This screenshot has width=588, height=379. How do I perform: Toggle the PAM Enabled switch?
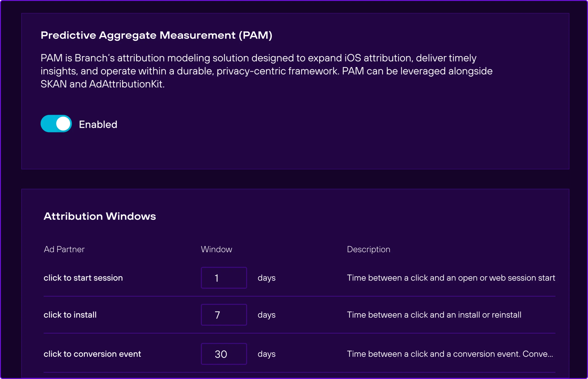tap(56, 124)
